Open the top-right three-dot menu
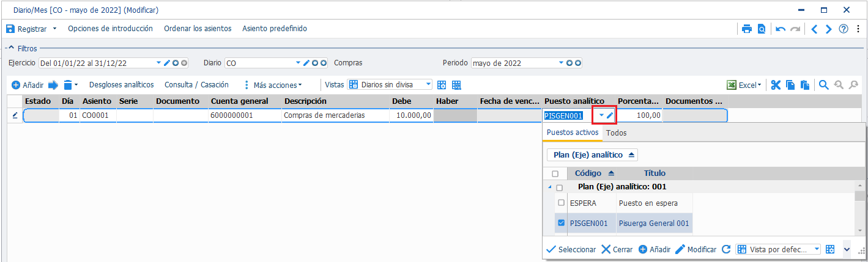 point(859,29)
